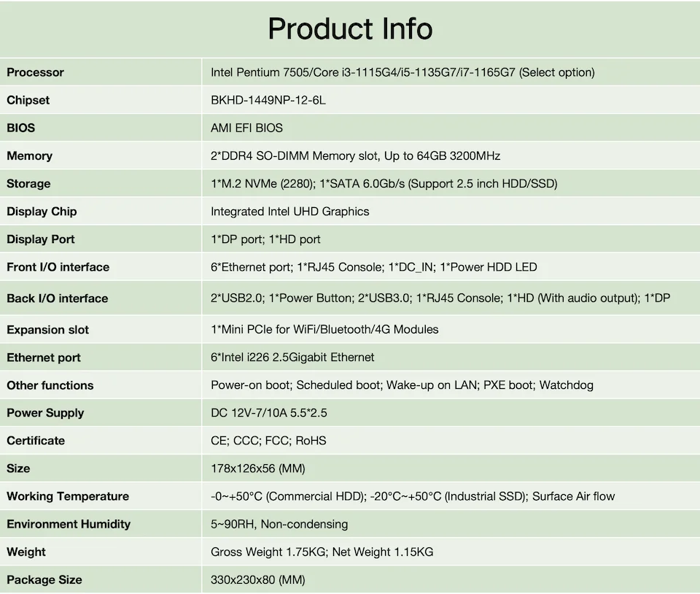Click the Working Temperature row label
Viewport: 700px width, 594px height.
pos(68,496)
